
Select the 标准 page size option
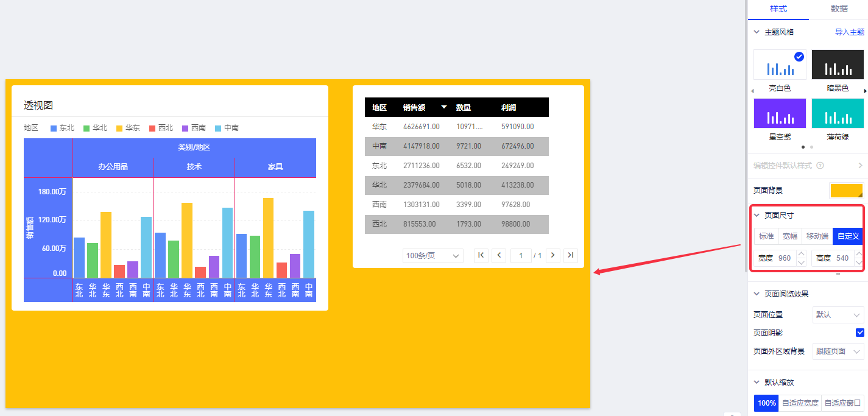pyautogui.click(x=766, y=236)
